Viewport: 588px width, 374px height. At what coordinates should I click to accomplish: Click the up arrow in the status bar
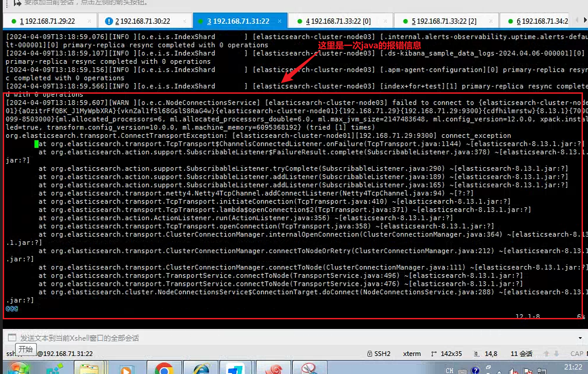546,353
